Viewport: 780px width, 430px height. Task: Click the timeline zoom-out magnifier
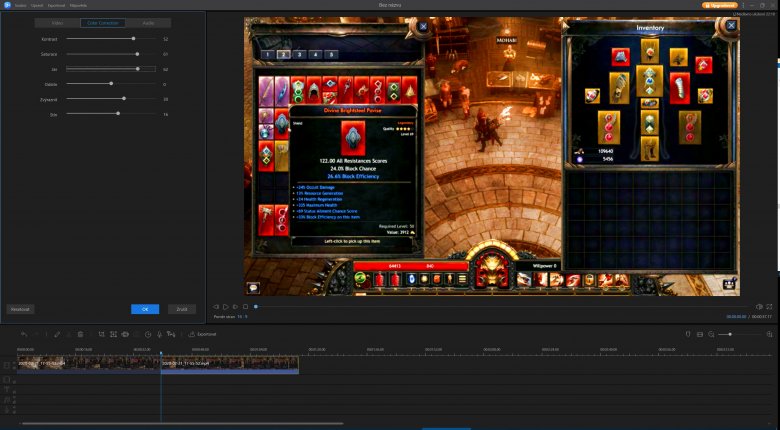pyautogui.click(x=711, y=334)
